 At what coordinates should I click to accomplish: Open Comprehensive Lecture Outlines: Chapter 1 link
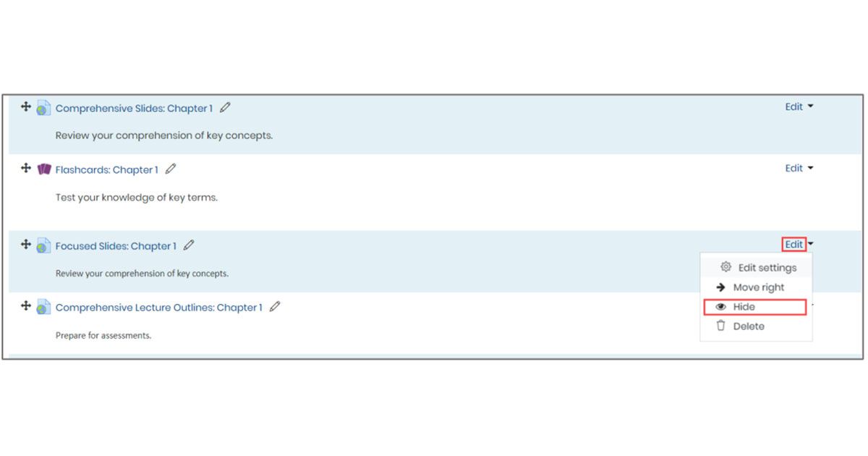click(x=158, y=308)
